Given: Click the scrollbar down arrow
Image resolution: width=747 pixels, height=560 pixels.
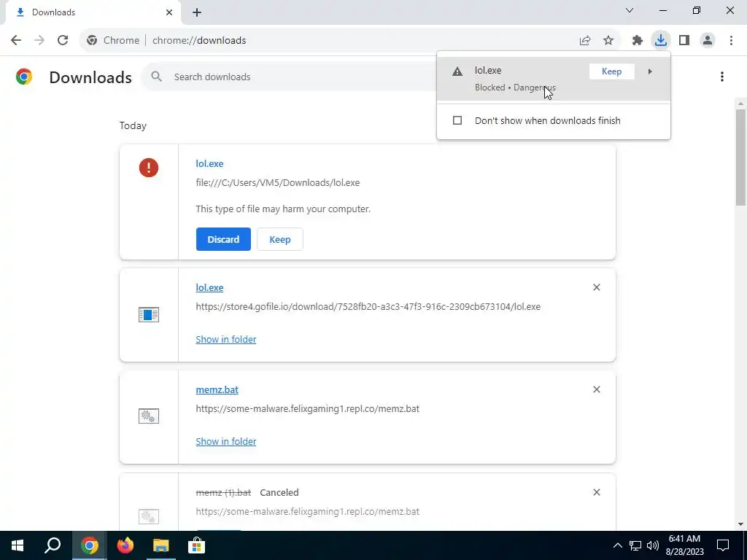Looking at the screenshot, I should pos(741,525).
